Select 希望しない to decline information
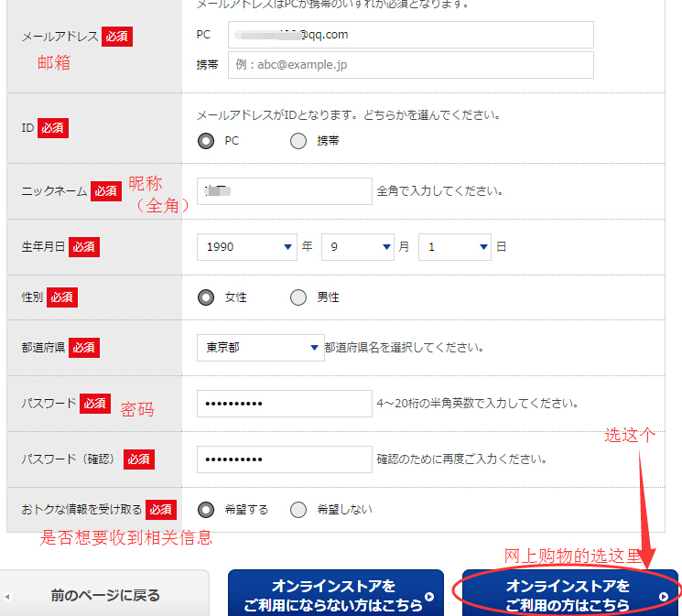682x616 pixels. coord(298,510)
